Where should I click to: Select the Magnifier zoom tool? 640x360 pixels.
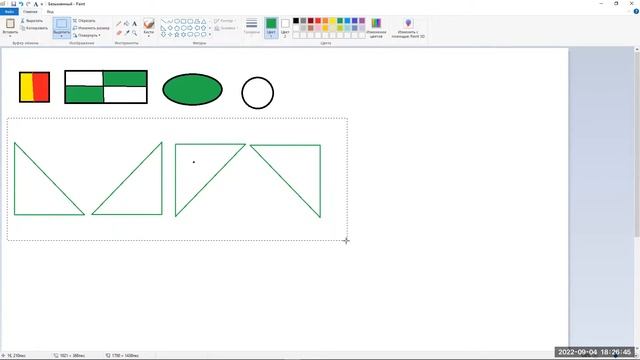134,33
